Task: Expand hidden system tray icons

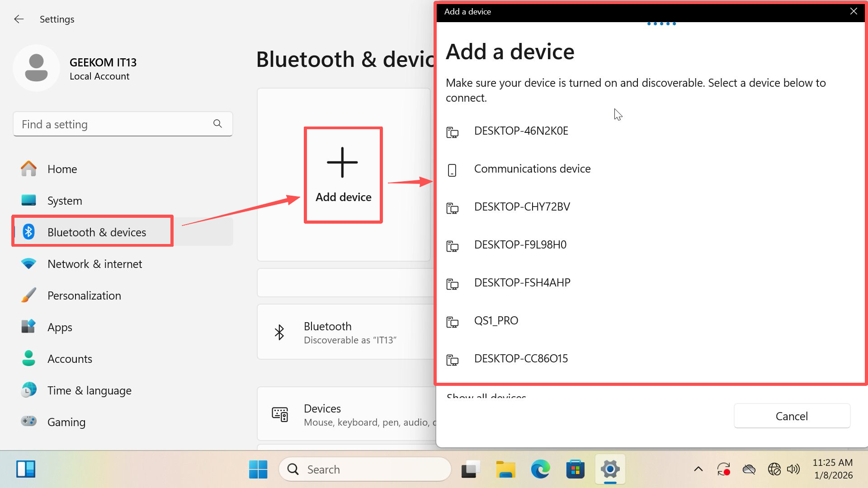Action: (698, 469)
